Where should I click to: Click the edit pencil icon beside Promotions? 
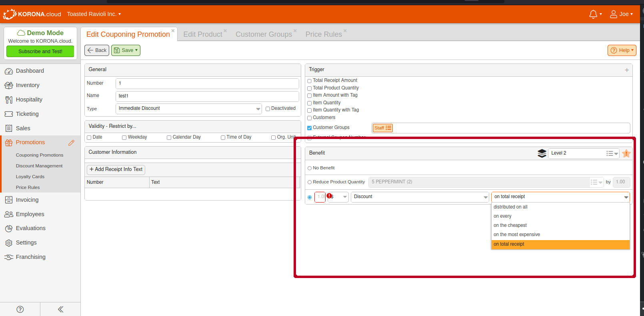71,143
